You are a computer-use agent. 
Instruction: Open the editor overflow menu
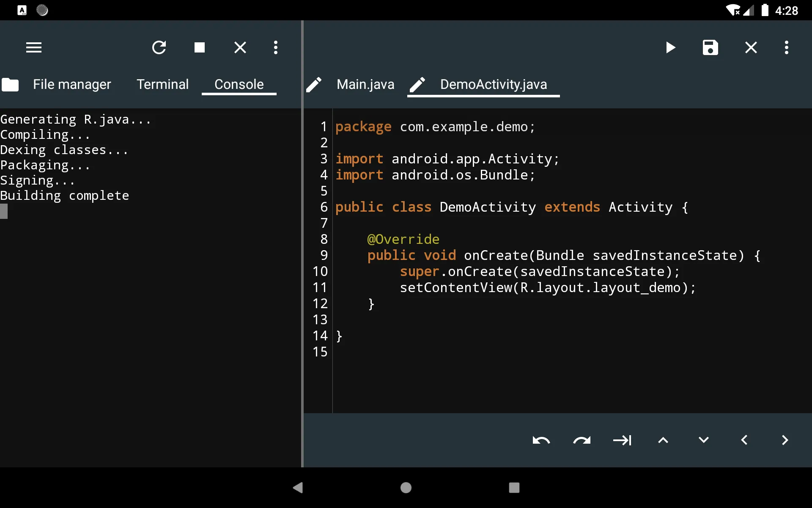coord(786,47)
